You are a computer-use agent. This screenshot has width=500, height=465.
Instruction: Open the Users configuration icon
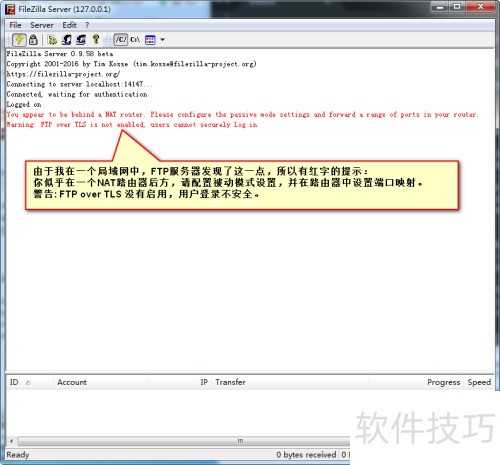[67, 40]
